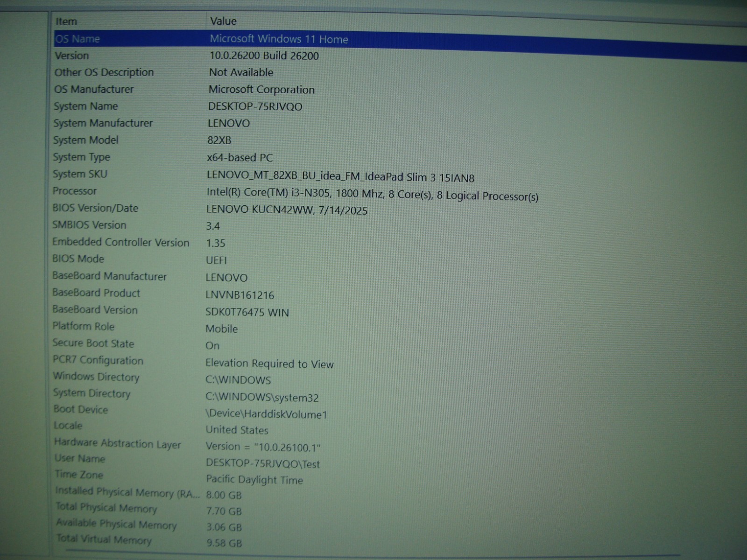Click the SDK0T76475 WIN value
Image resolution: width=747 pixels, height=560 pixels.
[247, 312]
